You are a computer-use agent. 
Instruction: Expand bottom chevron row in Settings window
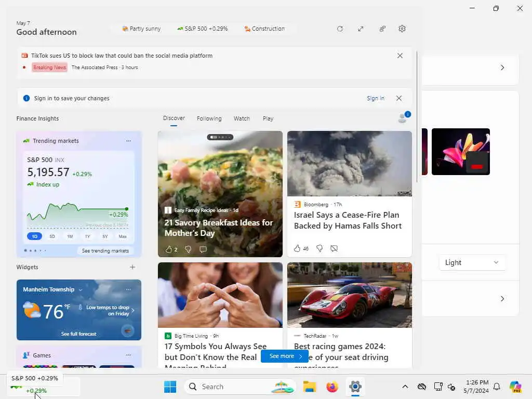502,299
